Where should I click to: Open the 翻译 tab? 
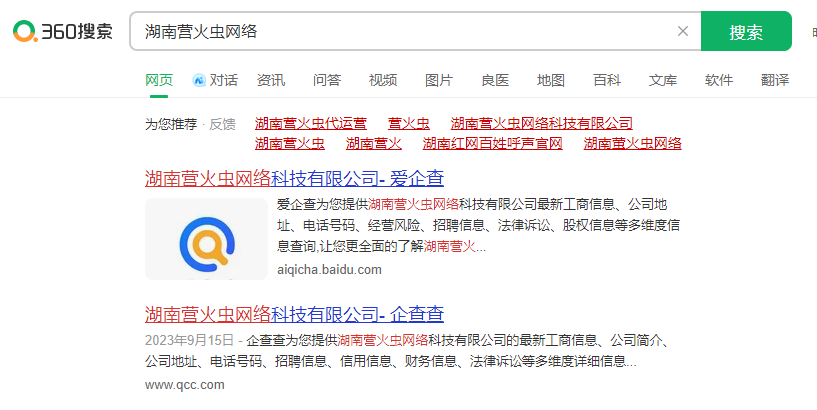(x=775, y=80)
